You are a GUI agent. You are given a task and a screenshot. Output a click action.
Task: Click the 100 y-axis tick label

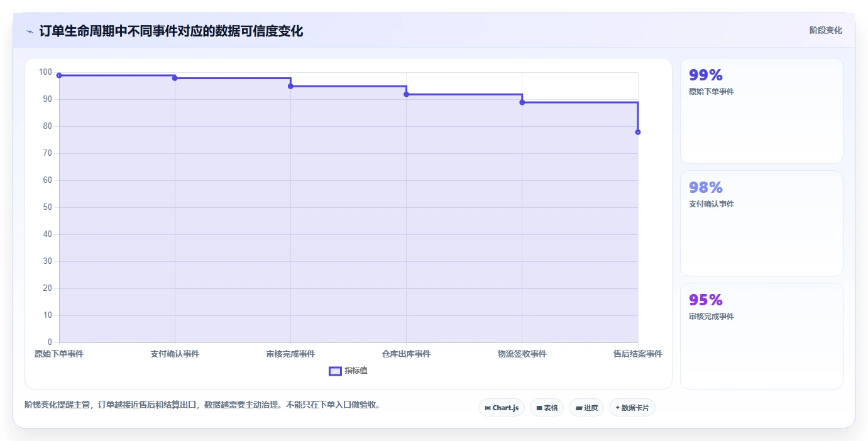[45, 72]
